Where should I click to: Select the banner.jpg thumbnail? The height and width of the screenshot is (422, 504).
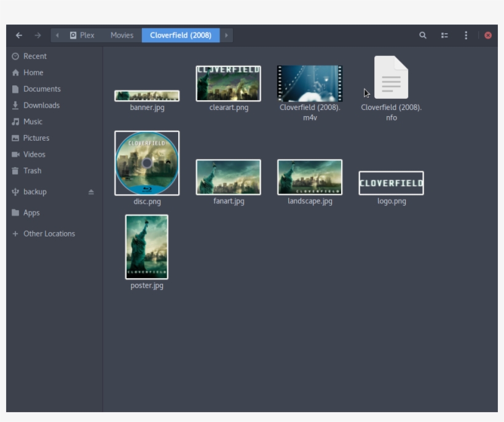click(147, 96)
